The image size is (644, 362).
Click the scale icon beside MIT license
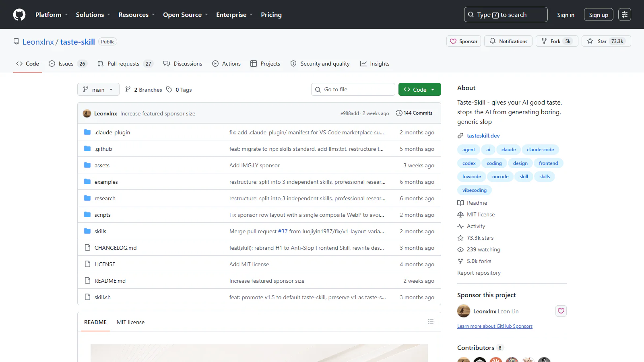coord(460,214)
